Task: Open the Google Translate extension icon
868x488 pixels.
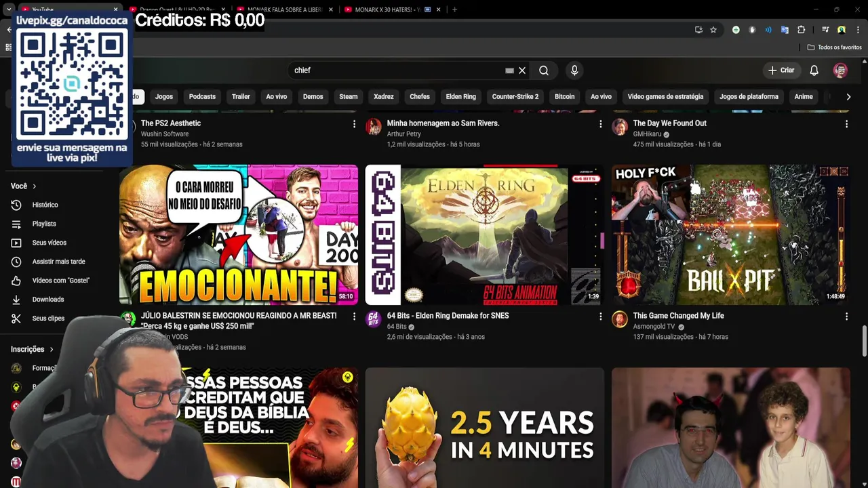Action: pyautogui.click(x=785, y=30)
